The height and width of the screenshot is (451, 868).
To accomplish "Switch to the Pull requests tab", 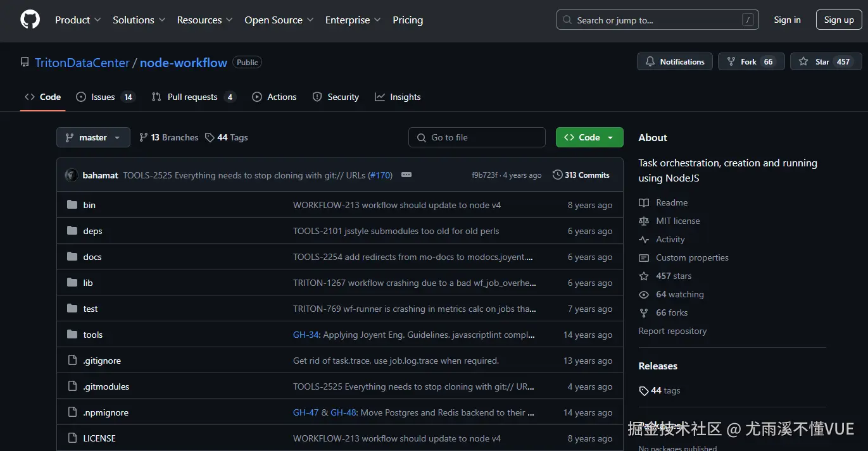I will pos(193,97).
